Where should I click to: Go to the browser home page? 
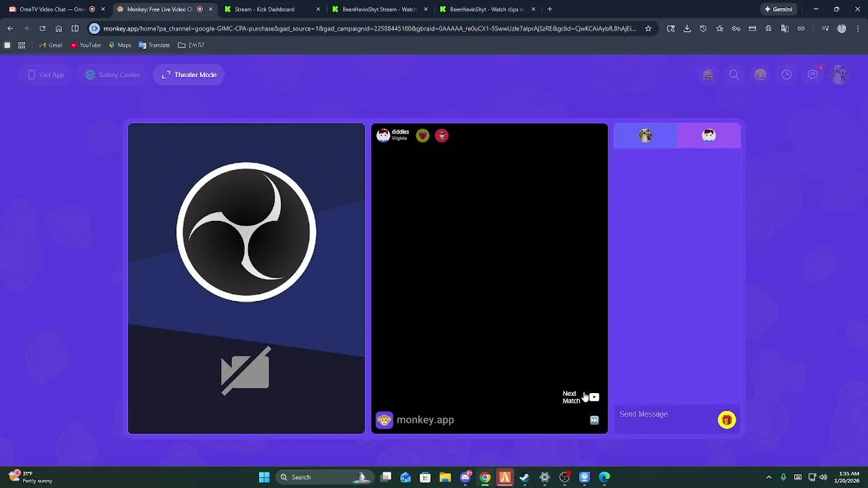[x=58, y=28]
